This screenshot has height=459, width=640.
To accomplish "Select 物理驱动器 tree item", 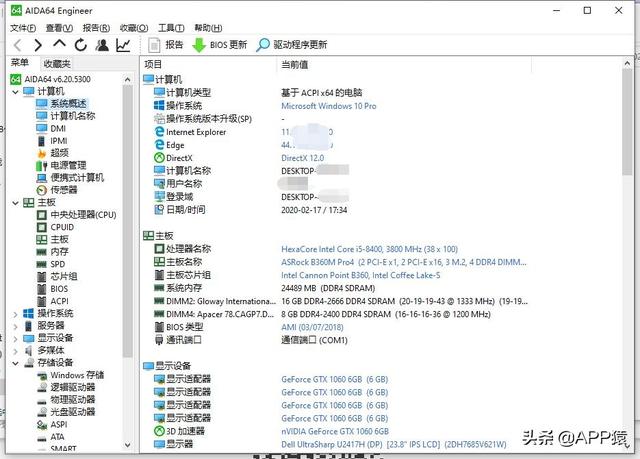I will click(66, 399).
